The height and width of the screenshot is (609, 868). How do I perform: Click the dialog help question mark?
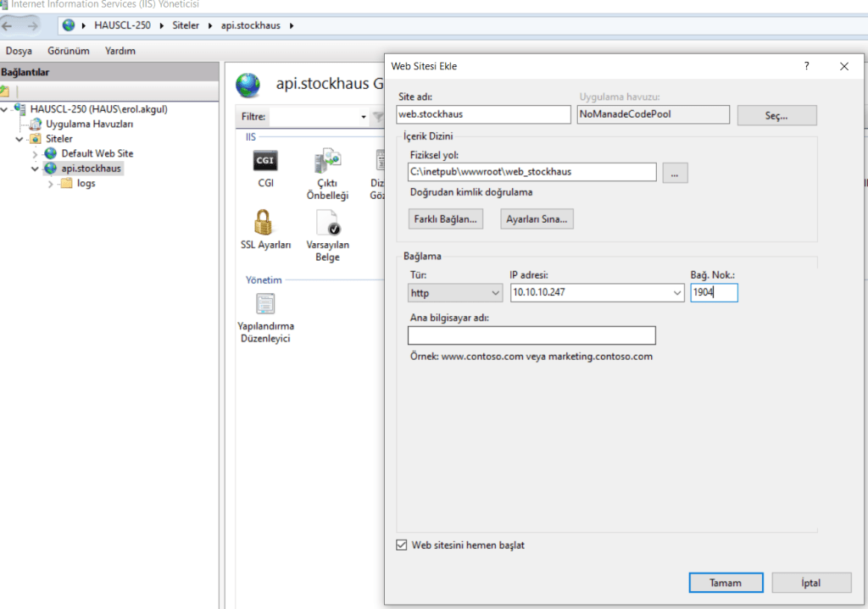point(806,66)
